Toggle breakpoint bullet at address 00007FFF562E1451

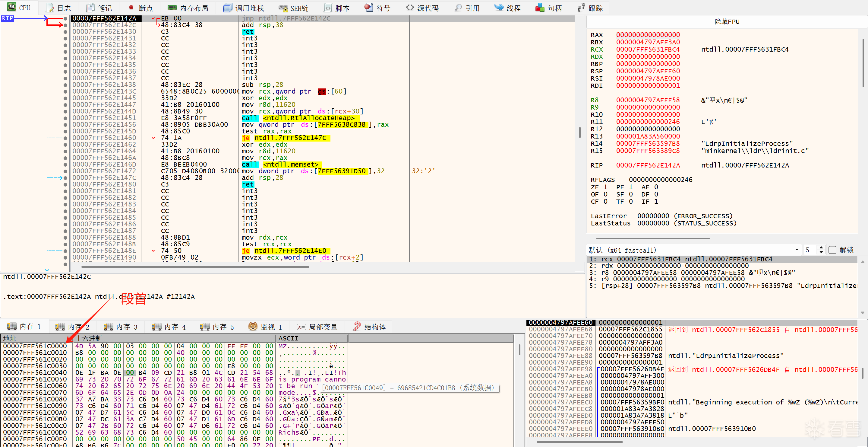click(65, 118)
